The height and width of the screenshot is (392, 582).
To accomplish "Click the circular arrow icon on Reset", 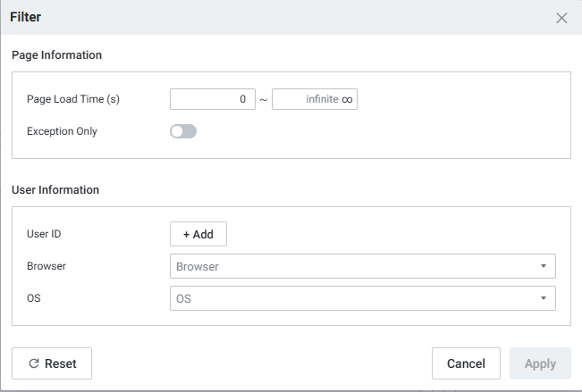I will (34, 364).
